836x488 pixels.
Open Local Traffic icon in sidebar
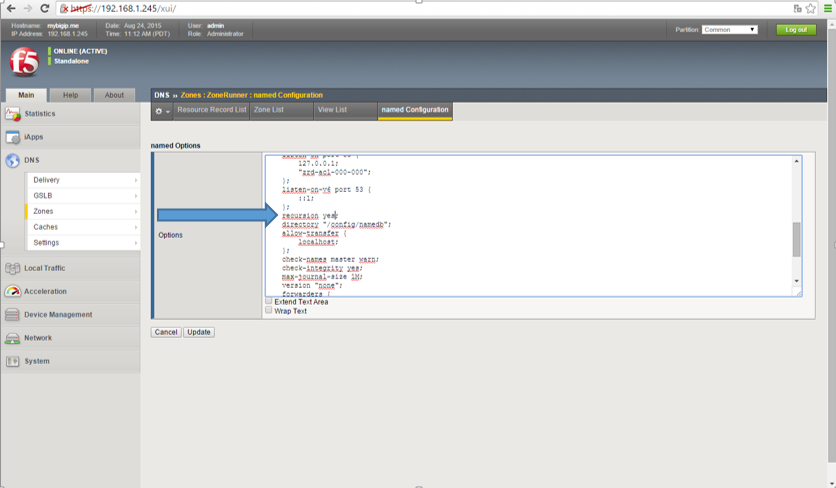13,268
